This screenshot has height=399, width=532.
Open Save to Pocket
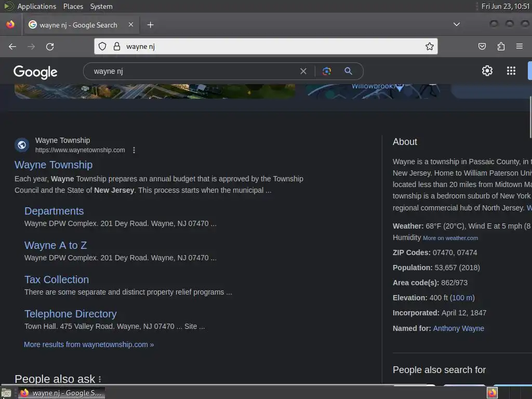(x=482, y=46)
